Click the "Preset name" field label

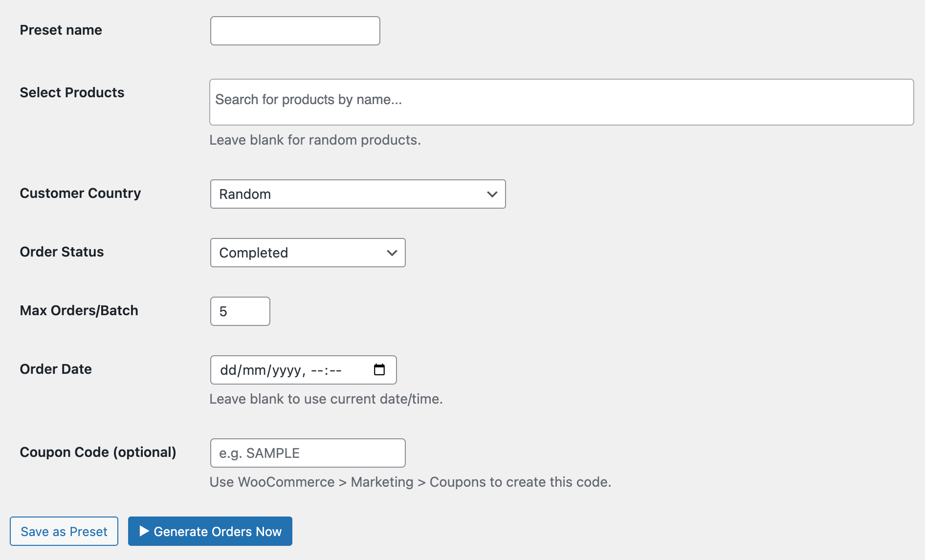(61, 30)
